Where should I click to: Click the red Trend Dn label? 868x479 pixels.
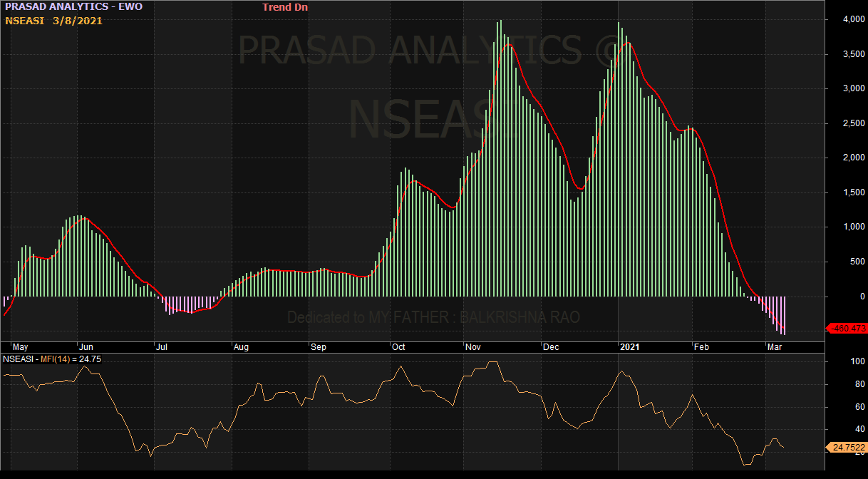click(x=285, y=7)
